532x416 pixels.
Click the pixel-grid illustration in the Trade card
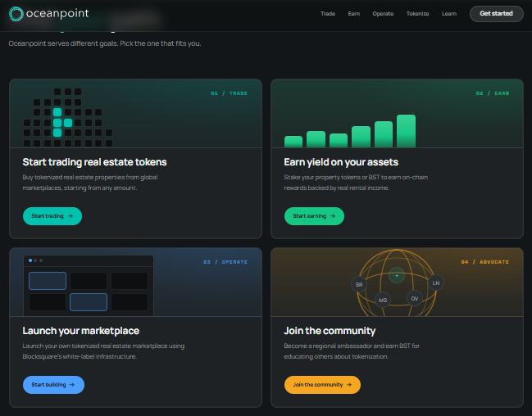click(x=68, y=117)
